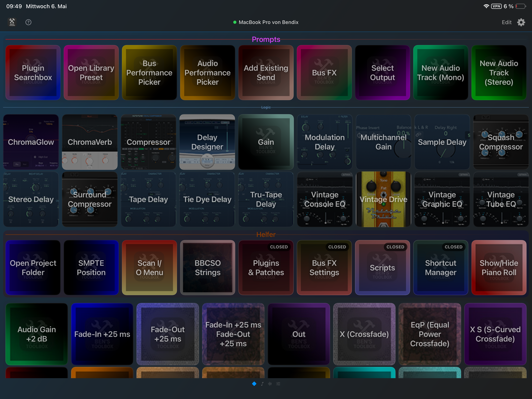The height and width of the screenshot is (399, 532).
Task: Apply EqP (Equal Power Crossfade)
Action: (430, 334)
